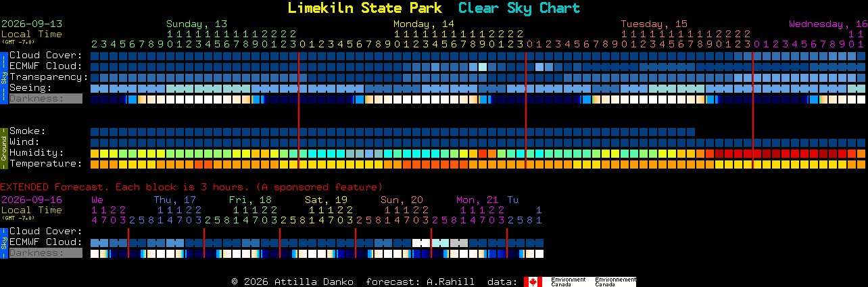Click the Limekiln State Park title
868x287 pixels.
click(365, 8)
